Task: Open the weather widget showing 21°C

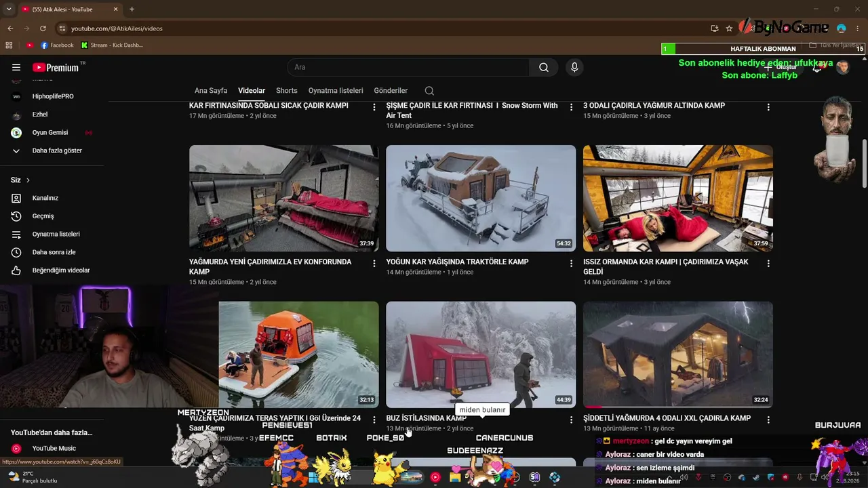Action: [33, 477]
